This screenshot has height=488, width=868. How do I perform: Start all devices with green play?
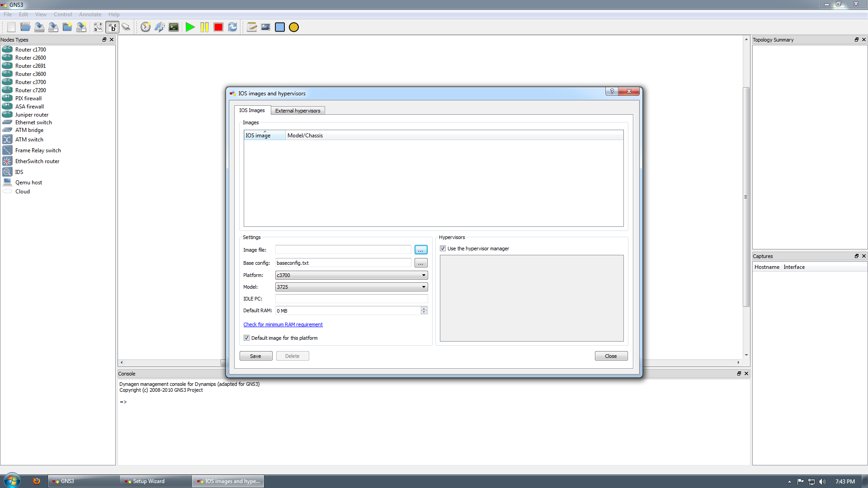pyautogui.click(x=190, y=27)
